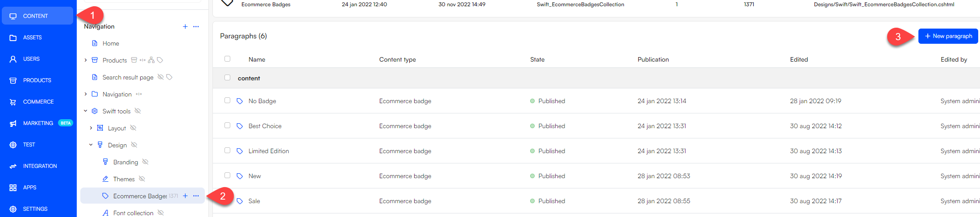Tick the Limited Edition row checkbox
Screen dimensions: 980x217
coord(228,150)
